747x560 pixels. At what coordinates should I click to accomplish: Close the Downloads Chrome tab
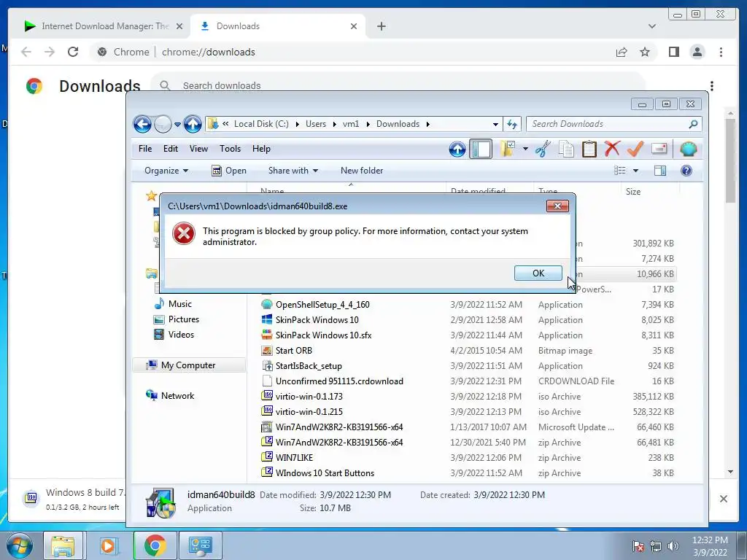(354, 26)
